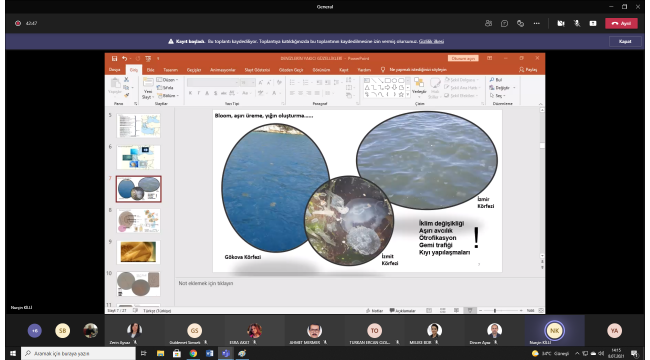Switch to the Slayt Gösterisi tab
Viewport: 650px width, 360px height.
[x=257, y=70]
